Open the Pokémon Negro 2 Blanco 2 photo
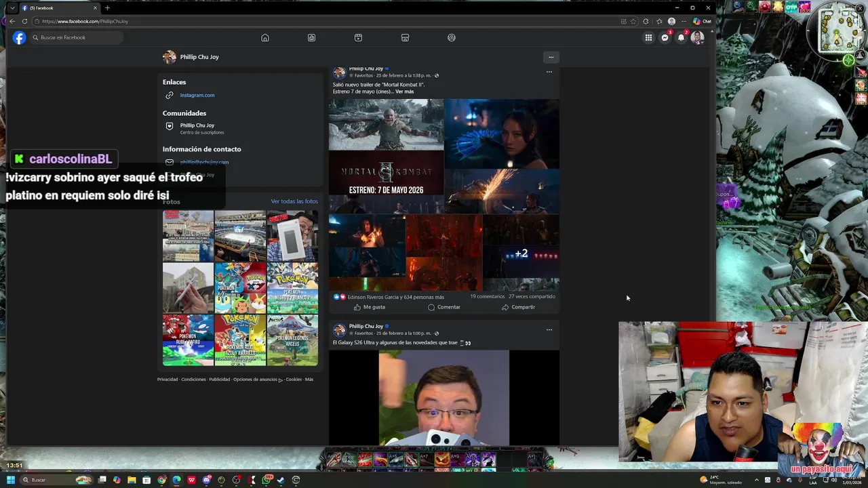The image size is (868, 488). 292,288
